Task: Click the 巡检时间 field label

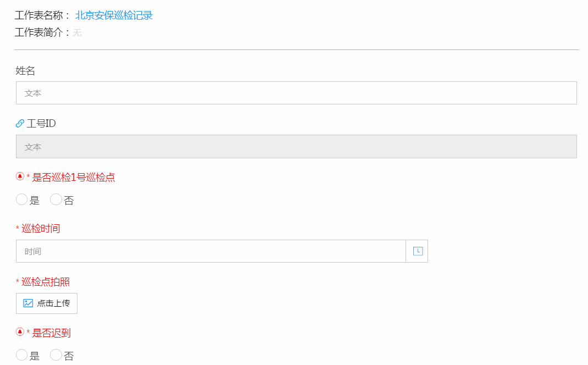Action: point(41,229)
